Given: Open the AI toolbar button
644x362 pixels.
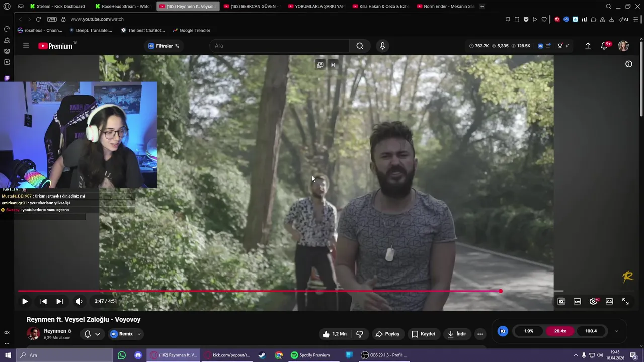Looking at the screenshot, I should click(x=623, y=19).
